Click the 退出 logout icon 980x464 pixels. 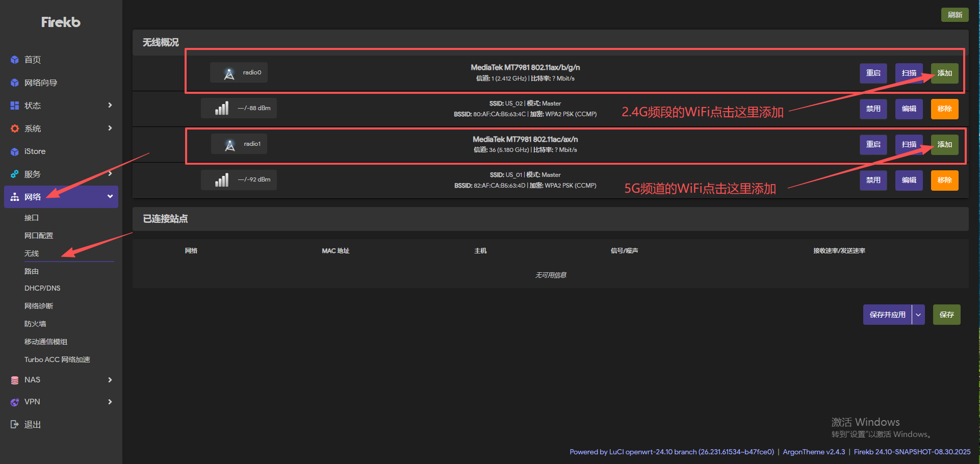click(15, 425)
